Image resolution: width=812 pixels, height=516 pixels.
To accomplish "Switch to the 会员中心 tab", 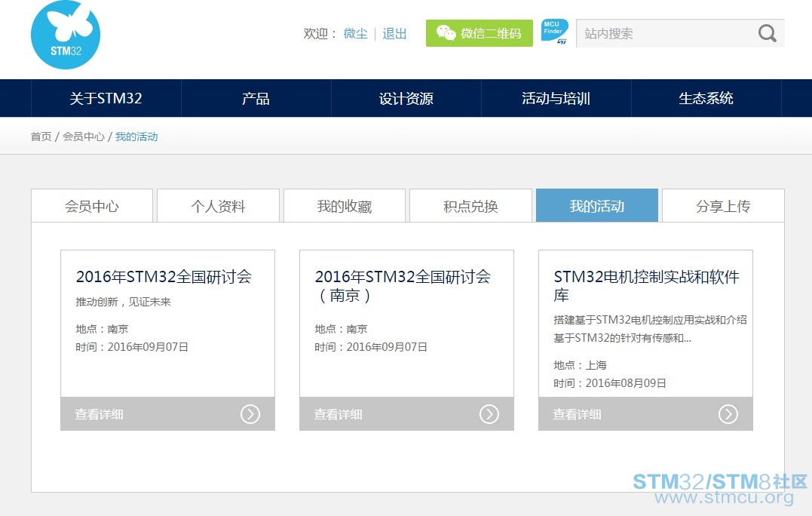I will (92, 206).
